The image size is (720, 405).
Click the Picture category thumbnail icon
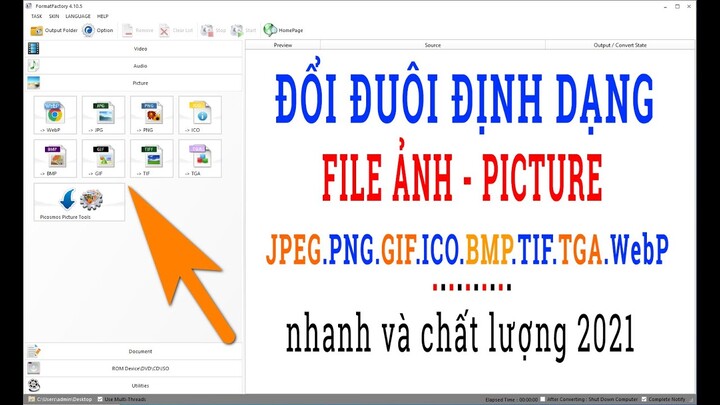(x=34, y=83)
